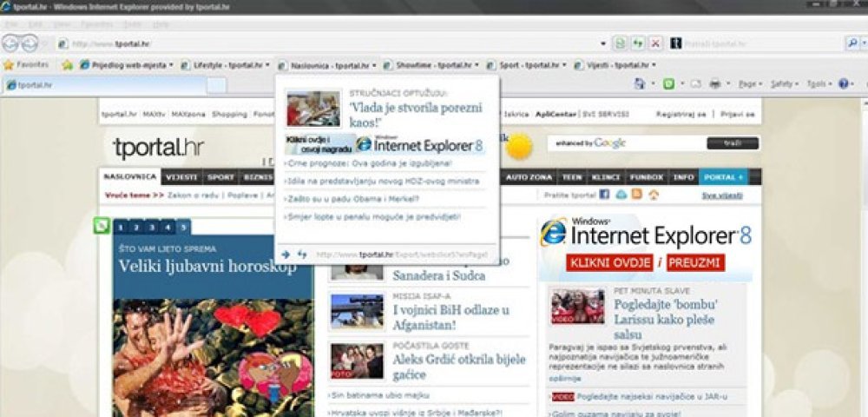
Task: Click KLIKNI OVDJE red banner button
Action: (x=609, y=262)
